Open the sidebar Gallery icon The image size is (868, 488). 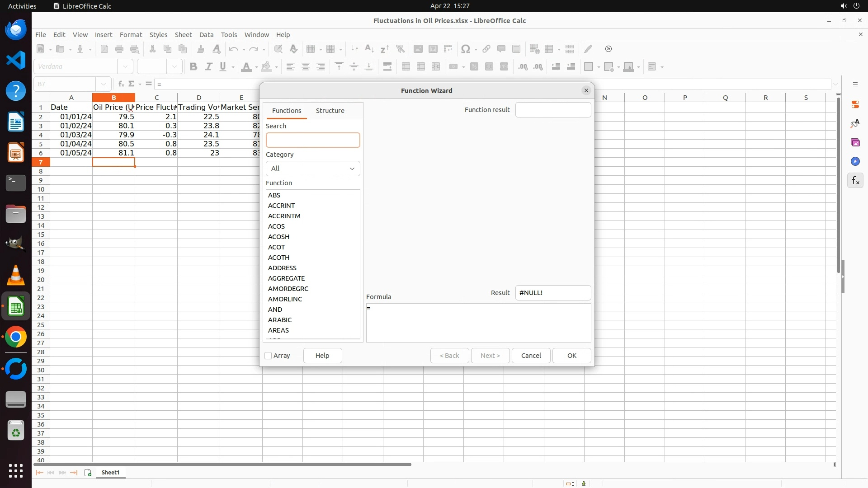855,143
